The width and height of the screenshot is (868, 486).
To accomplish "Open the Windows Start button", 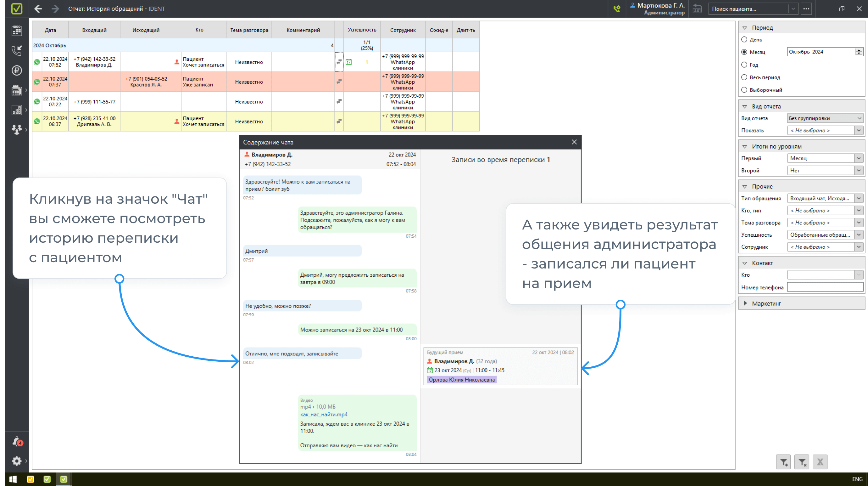I will 13,479.
